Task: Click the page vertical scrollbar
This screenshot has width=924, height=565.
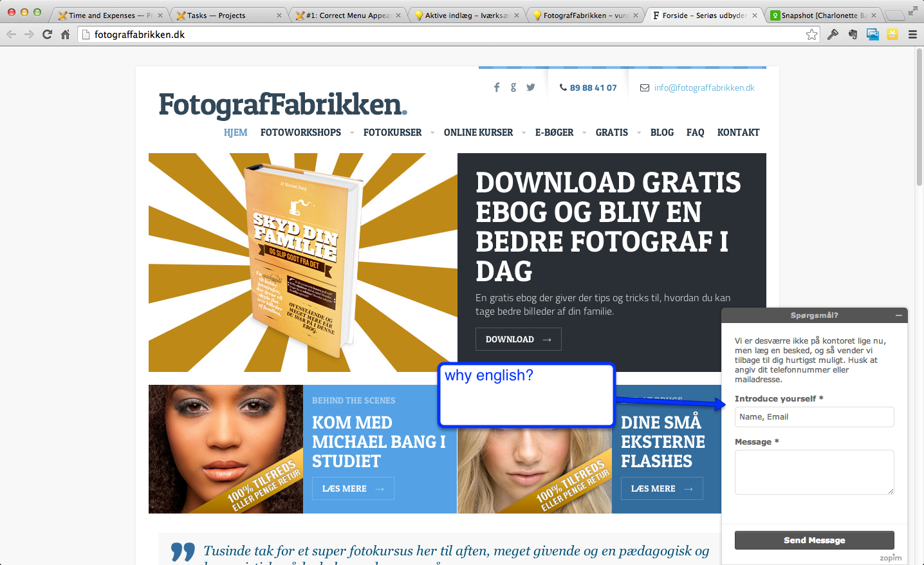Action: [919, 116]
